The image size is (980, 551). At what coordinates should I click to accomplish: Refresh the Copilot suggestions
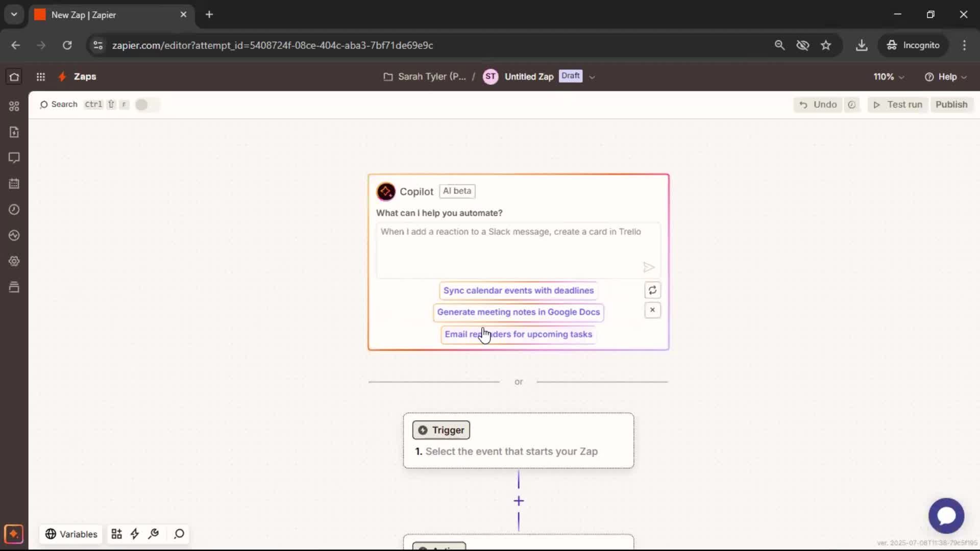652,290
